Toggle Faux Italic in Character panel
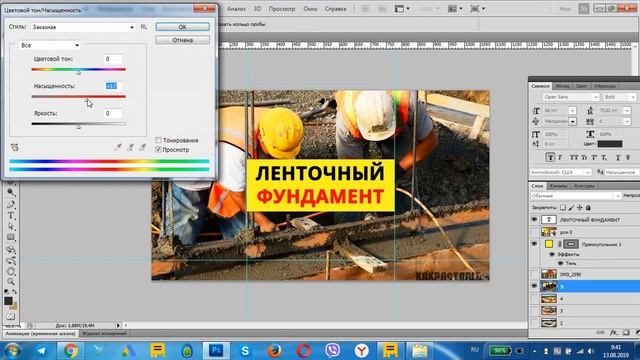 (x=560, y=158)
